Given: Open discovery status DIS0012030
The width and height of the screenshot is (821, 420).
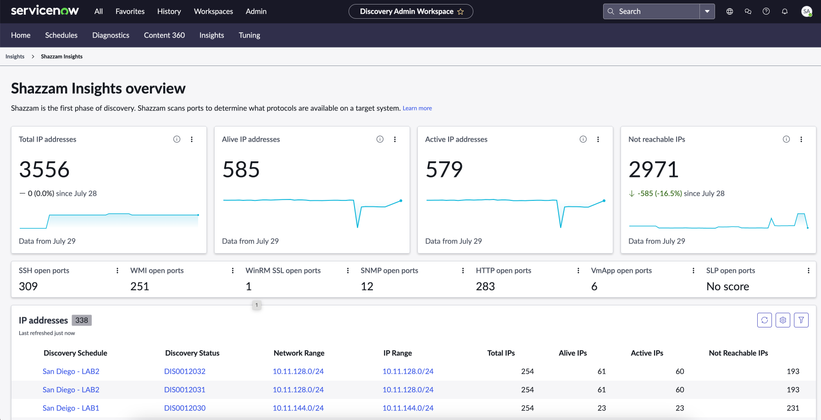Looking at the screenshot, I should (185, 408).
